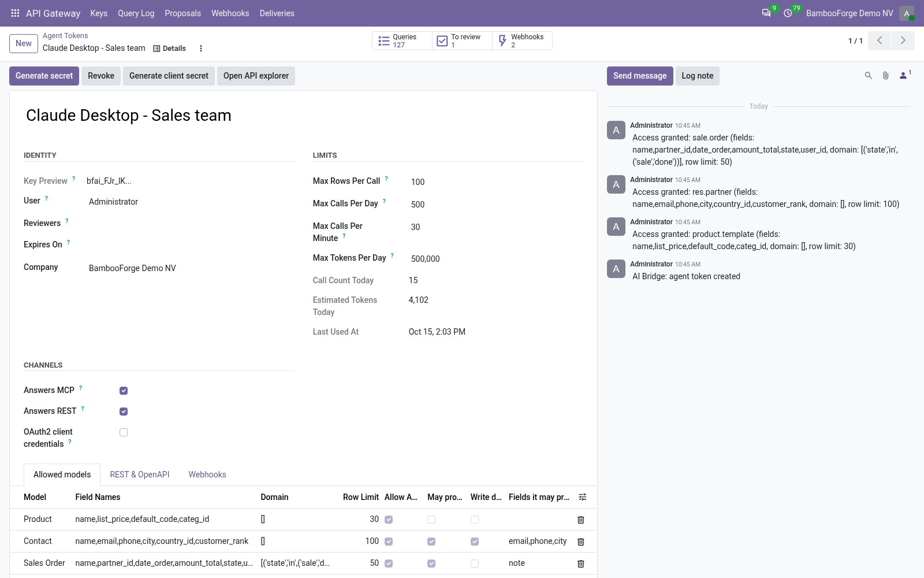Open the Keys menu
924x578 pixels.
[x=99, y=13]
